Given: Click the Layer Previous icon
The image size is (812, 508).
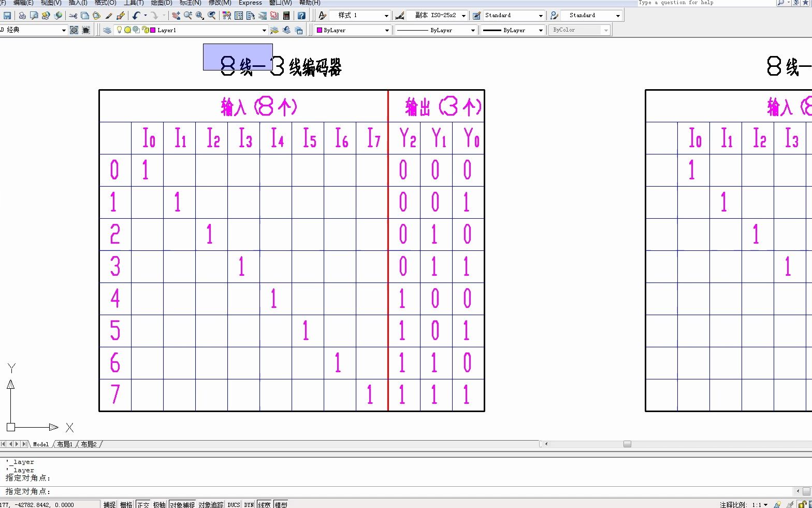Looking at the screenshot, I should [x=286, y=30].
